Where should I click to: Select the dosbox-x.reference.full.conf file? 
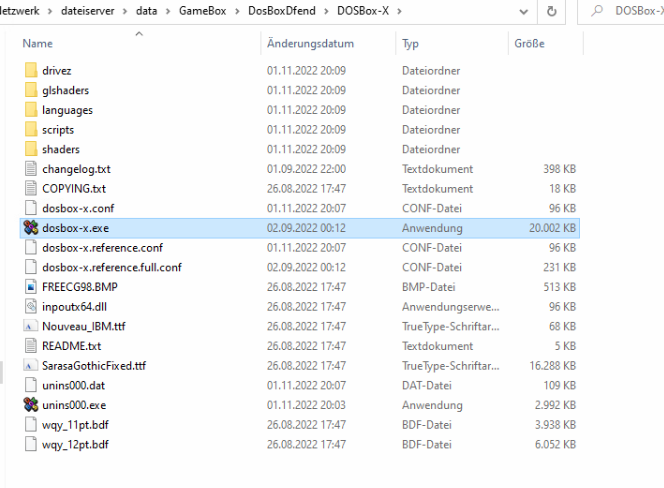(111, 267)
